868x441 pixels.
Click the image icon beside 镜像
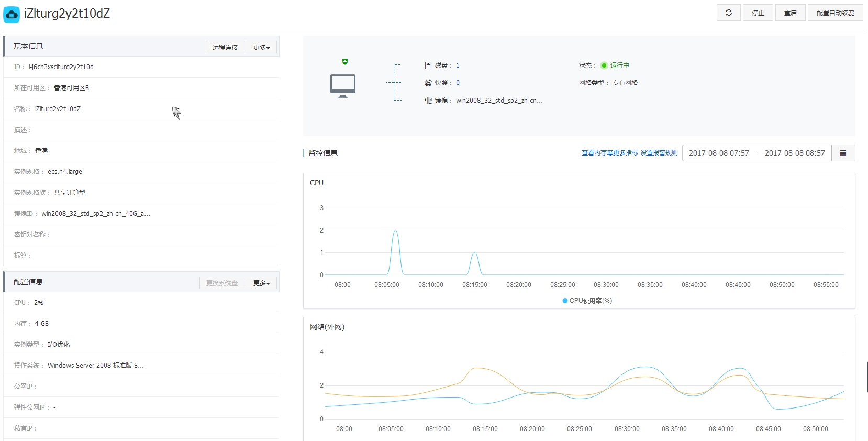click(x=428, y=100)
